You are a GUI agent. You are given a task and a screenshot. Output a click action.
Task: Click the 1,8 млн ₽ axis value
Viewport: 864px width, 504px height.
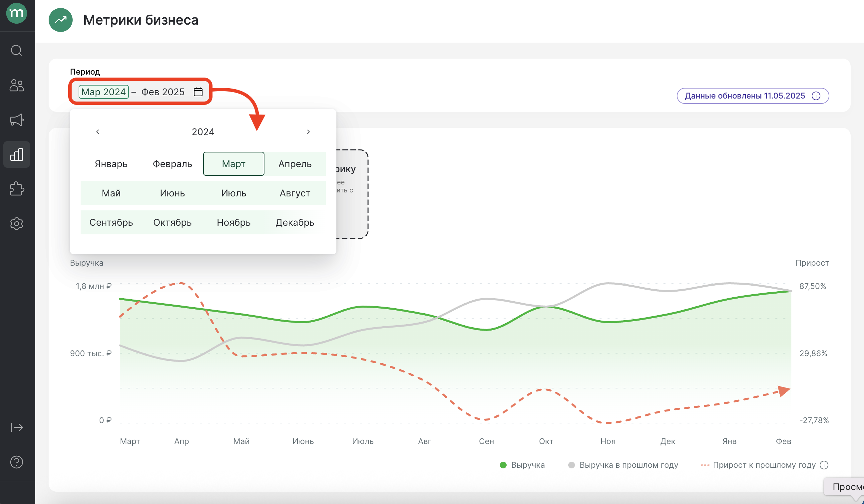tap(94, 286)
